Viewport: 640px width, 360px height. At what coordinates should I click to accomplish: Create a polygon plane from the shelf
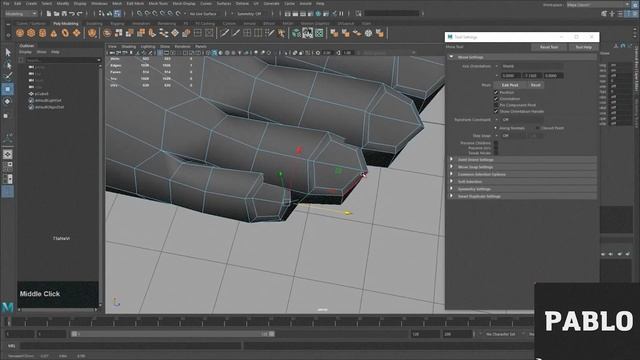77,33
